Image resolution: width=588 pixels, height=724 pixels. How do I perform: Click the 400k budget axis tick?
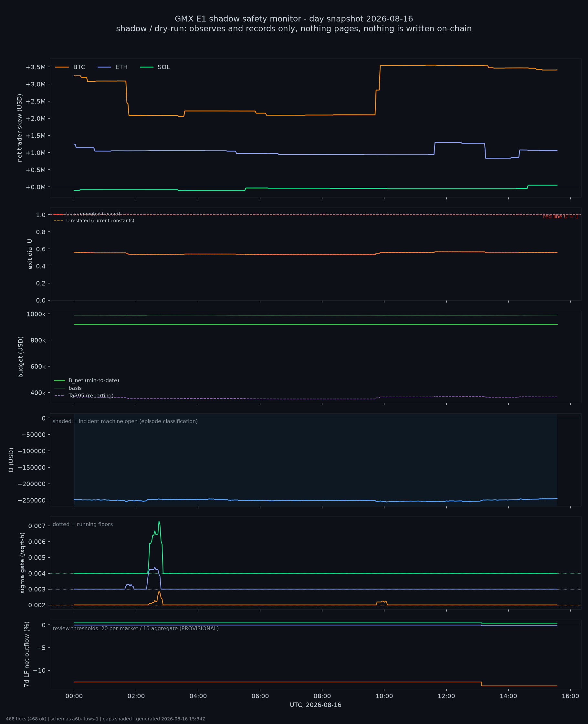point(38,393)
